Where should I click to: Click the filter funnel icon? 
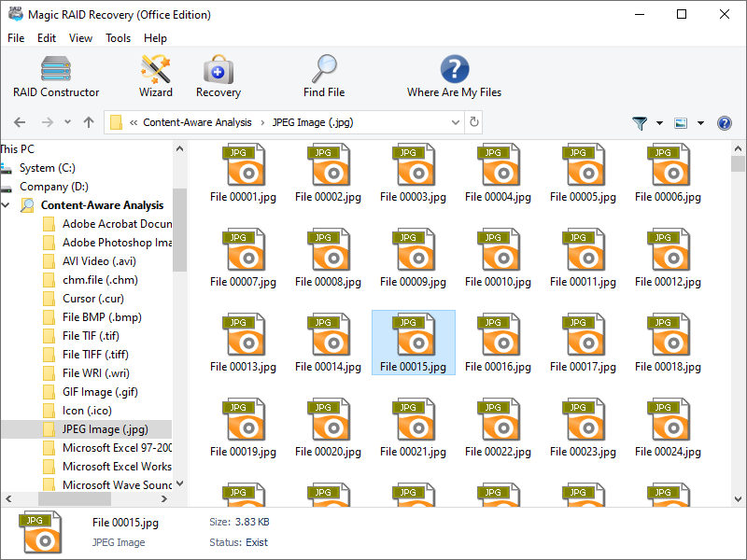click(640, 123)
